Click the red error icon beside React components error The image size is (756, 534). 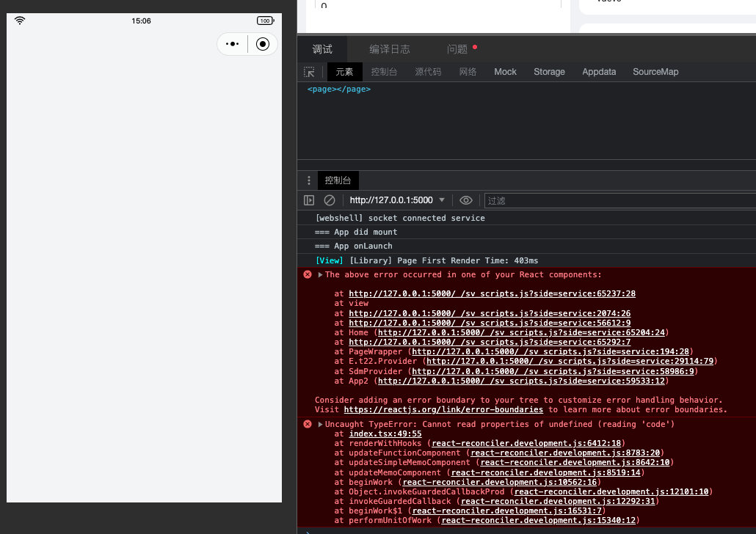[x=308, y=275]
